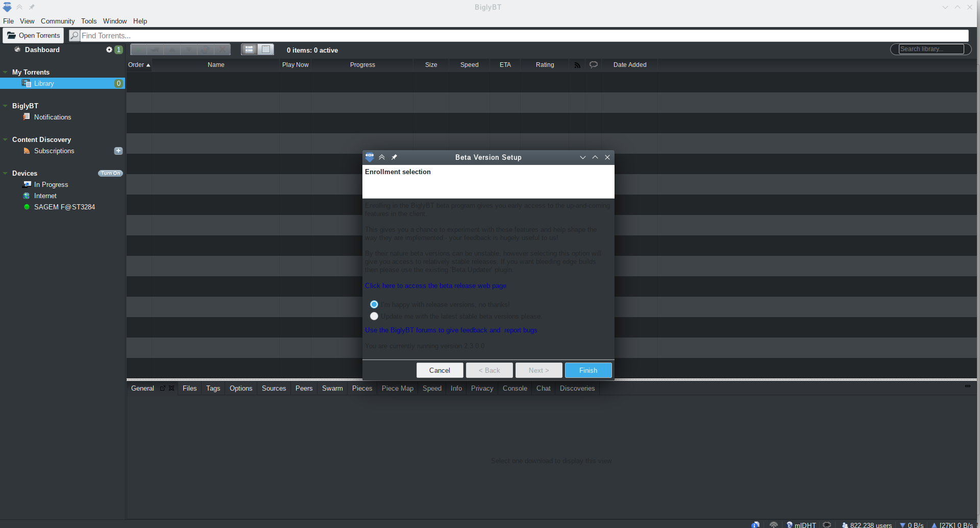Turn On the Devices feature

coord(110,173)
